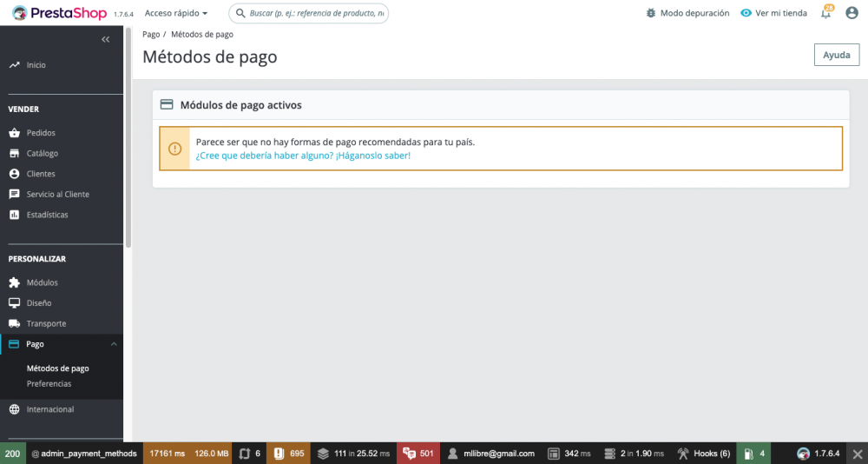
Task: Click the Ayuda button
Action: click(x=837, y=55)
